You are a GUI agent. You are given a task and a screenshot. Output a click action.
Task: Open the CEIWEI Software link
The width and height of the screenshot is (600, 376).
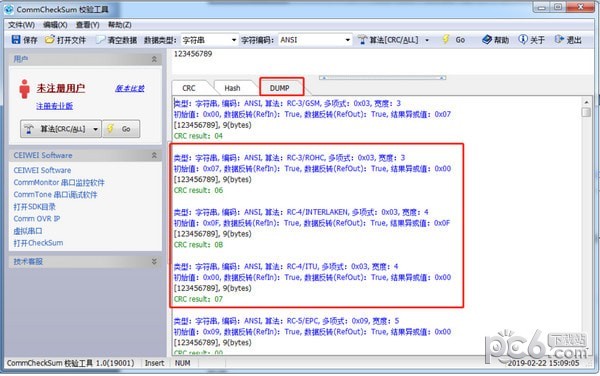coord(42,170)
